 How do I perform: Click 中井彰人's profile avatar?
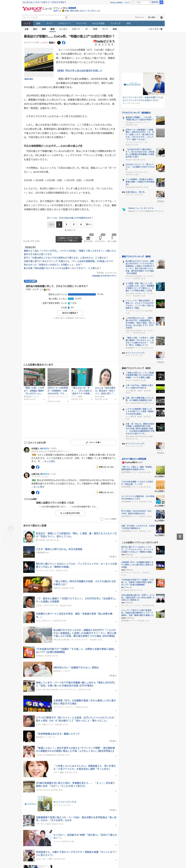[x=26, y=450]
